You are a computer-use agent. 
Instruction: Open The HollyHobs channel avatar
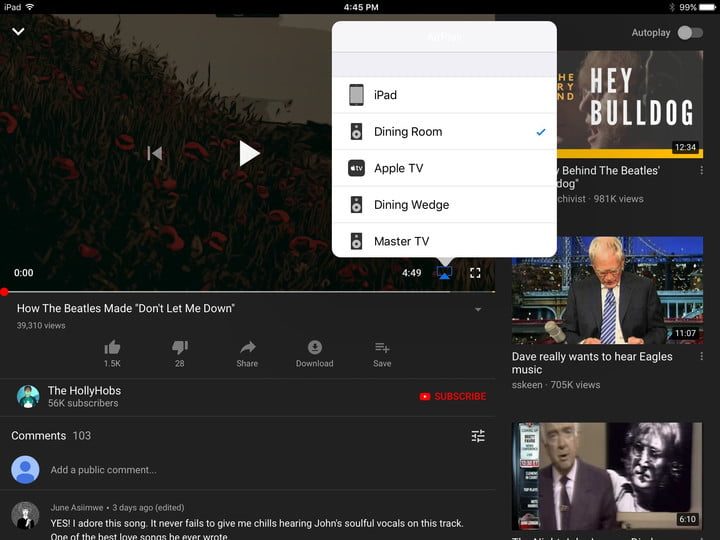click(28, 396)
